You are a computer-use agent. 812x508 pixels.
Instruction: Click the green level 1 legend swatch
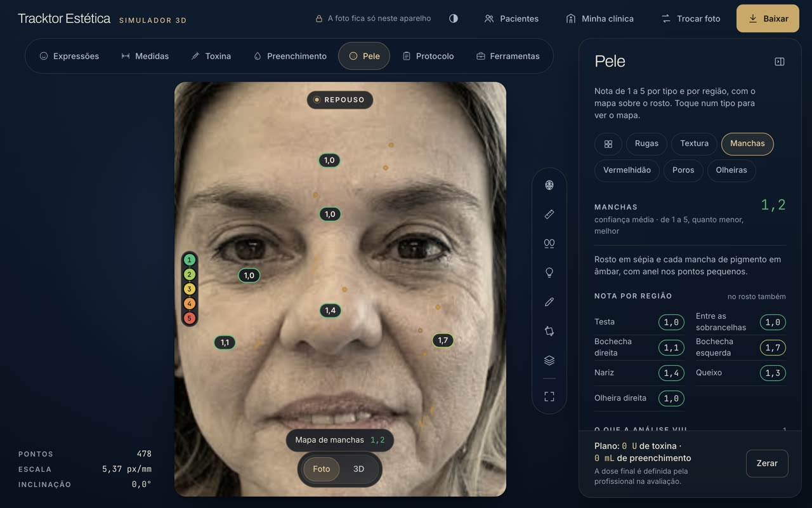tap(189, 260)
